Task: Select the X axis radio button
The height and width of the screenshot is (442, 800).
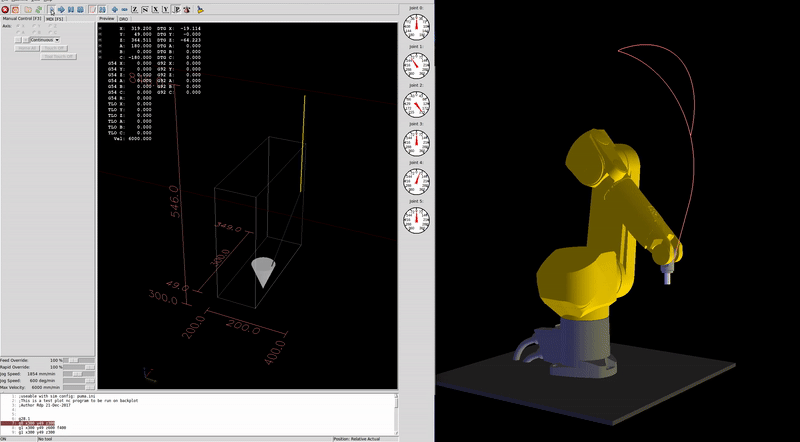Action: click(18, 26)
